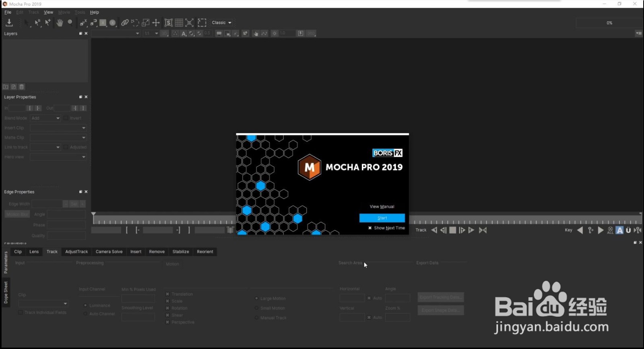Open the View menu
Image resolution: width=644 pixels, height=349 pixels.
48,12
